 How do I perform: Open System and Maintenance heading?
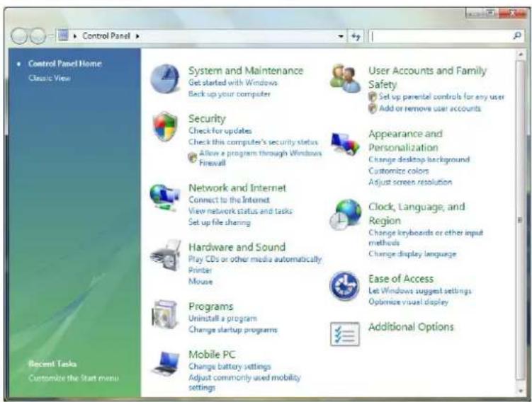246,71
